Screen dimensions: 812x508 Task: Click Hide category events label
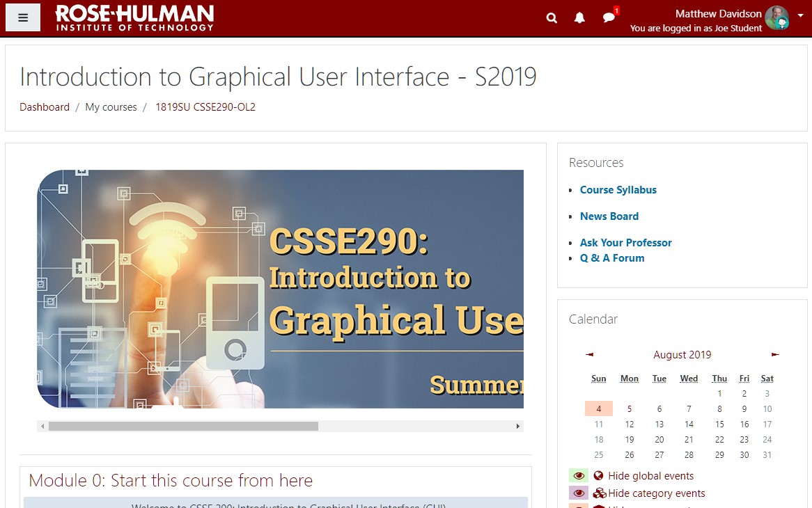pyautogui.click(x=657, y=493)
